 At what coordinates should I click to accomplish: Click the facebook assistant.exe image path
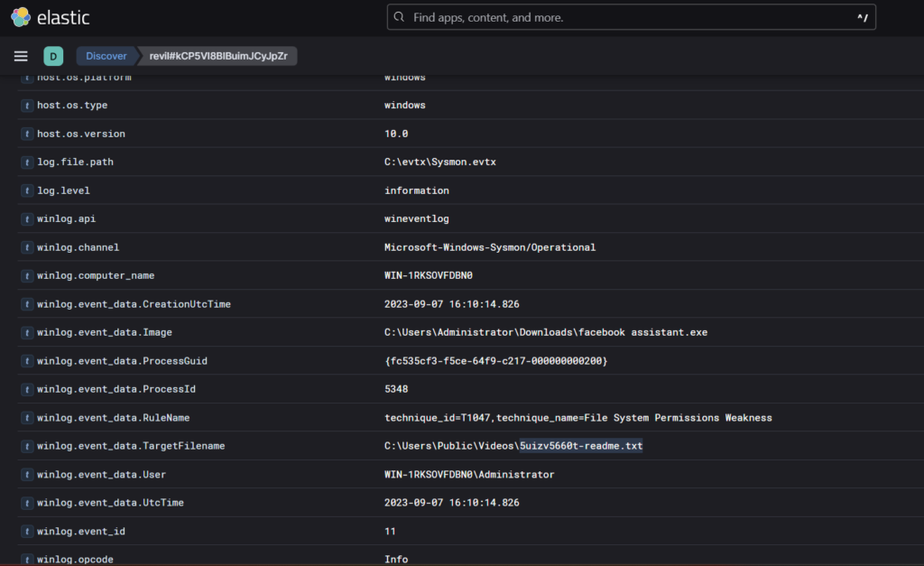(x=545, y=332)
